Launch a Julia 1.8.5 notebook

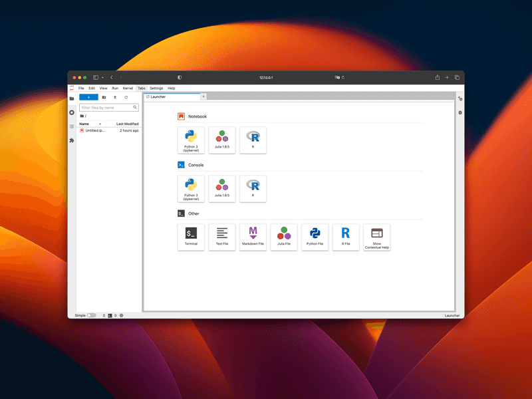pyautogui.click(x=222, y=140)
